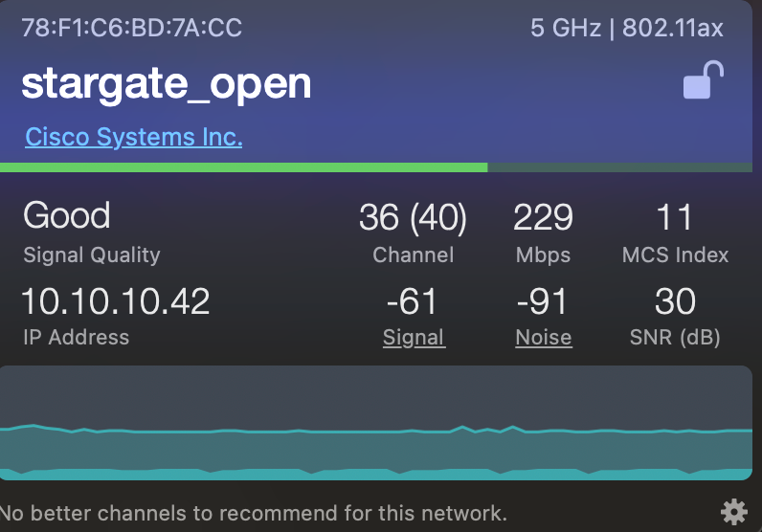The width and height of the screenshot is (762, 532).
Task: Click the 5 GHz | 802.11ax band label
Action: 627,28
